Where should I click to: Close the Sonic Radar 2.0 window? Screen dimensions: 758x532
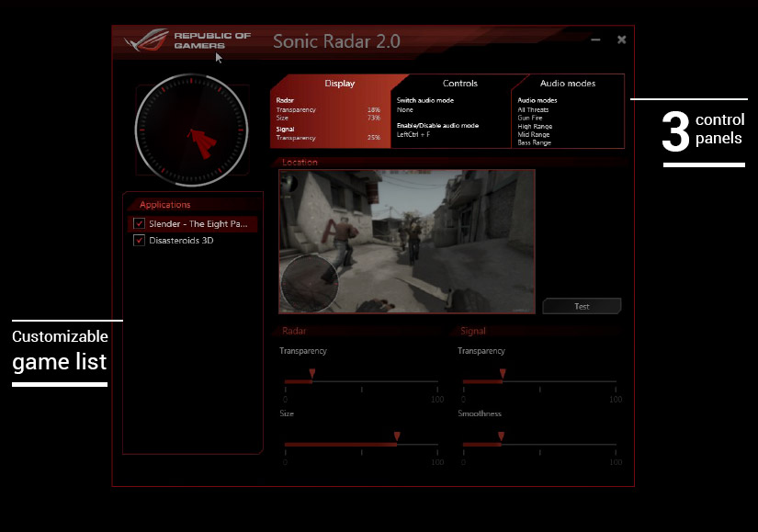point(622,40)
